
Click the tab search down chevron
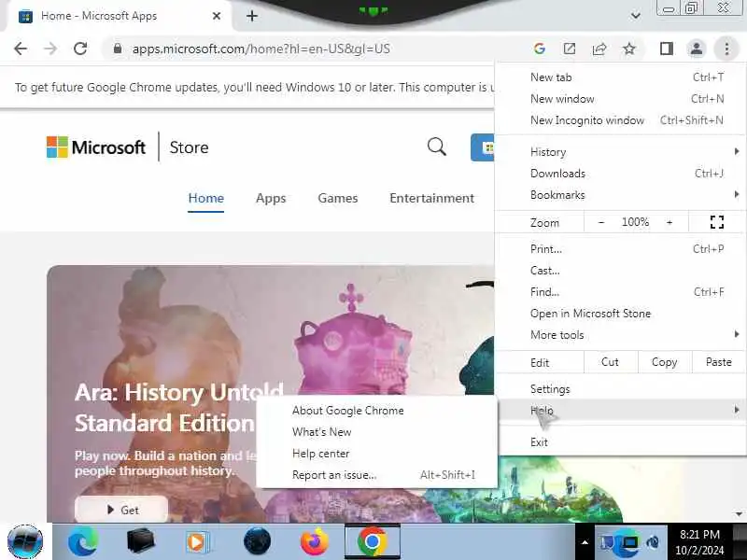coord(635,16)
